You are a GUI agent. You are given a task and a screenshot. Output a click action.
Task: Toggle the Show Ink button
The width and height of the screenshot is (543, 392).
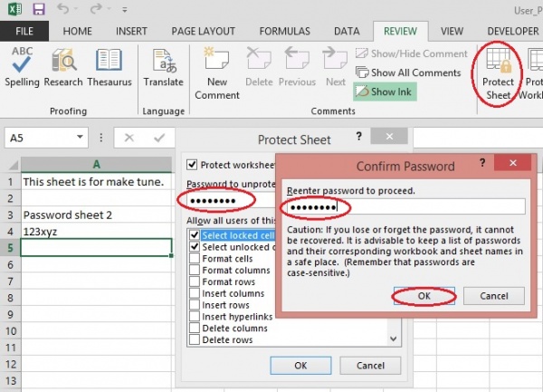click(x=385, y=91)
